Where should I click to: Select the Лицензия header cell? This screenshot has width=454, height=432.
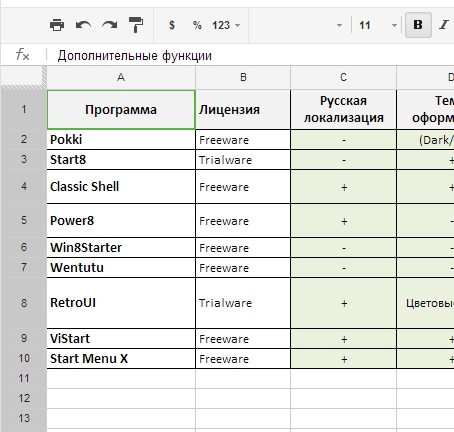tap(243, 109)
